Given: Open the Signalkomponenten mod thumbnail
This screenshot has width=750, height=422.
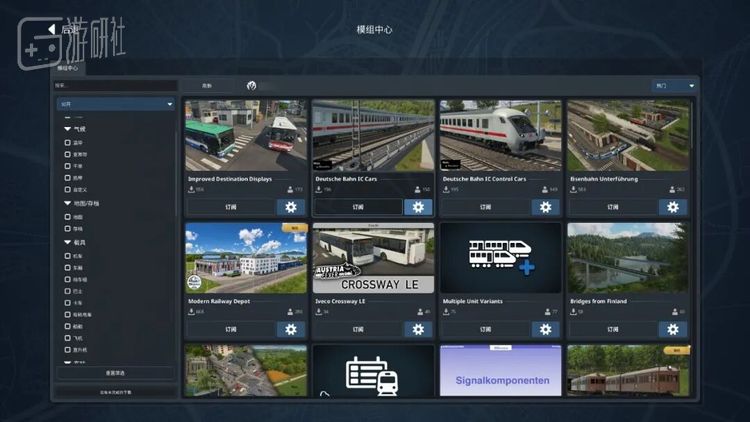Looking at the screenshot, I should tap(500, 370).
